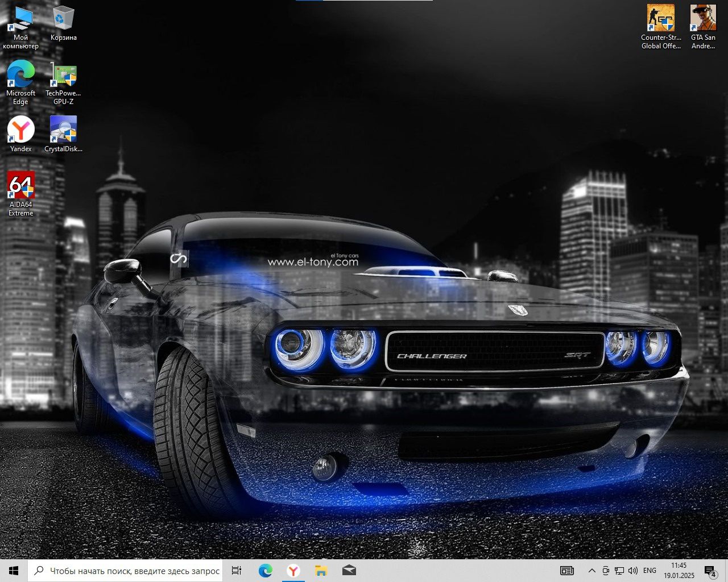Open the Windows Start menu

(x=14, y=571)
